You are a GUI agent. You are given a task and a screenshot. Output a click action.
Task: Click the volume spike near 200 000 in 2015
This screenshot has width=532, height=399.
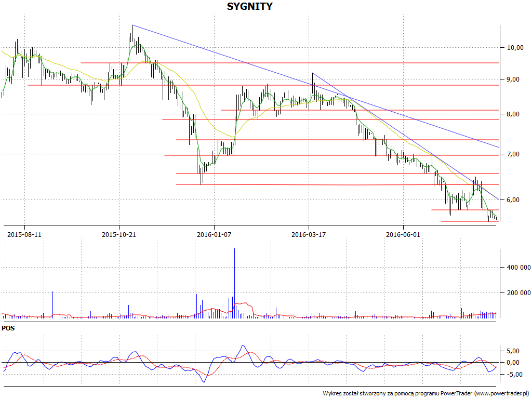52,304
